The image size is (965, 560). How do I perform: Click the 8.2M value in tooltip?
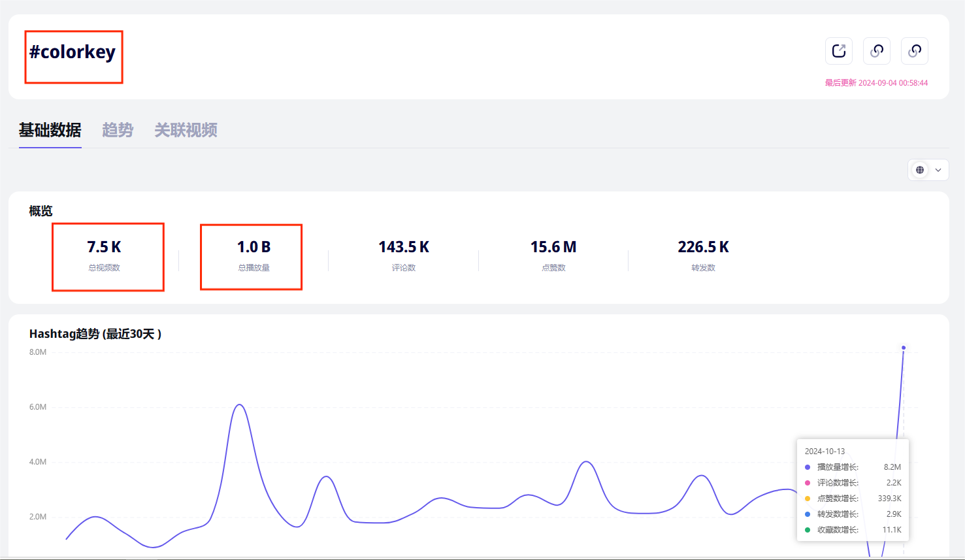[892, 467]
